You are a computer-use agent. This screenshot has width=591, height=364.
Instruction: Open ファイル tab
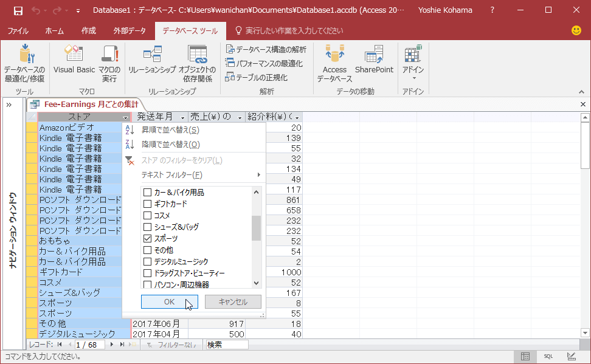pos(18,31)
